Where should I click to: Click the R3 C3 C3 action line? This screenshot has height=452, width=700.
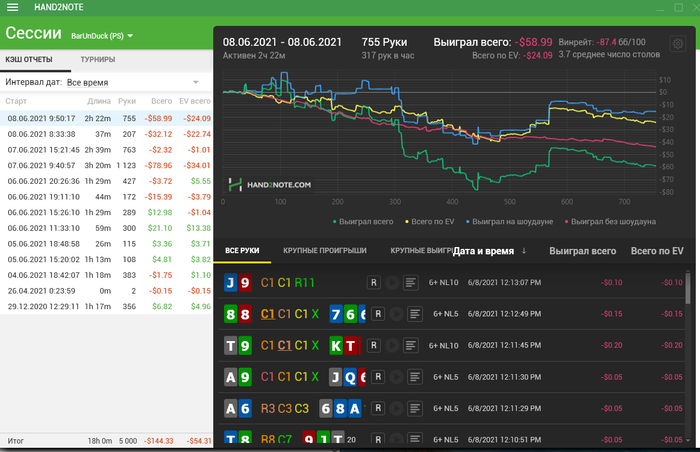click(x=285, y=408)
